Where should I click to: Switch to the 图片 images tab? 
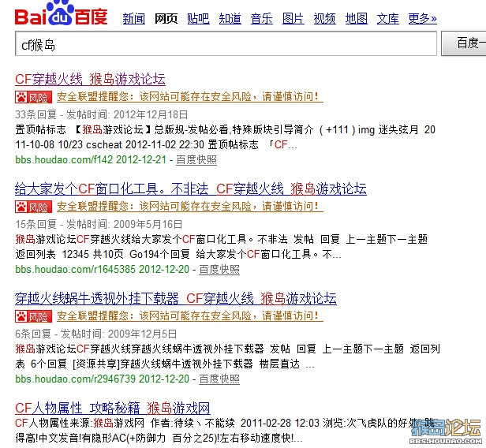point(293,19)
